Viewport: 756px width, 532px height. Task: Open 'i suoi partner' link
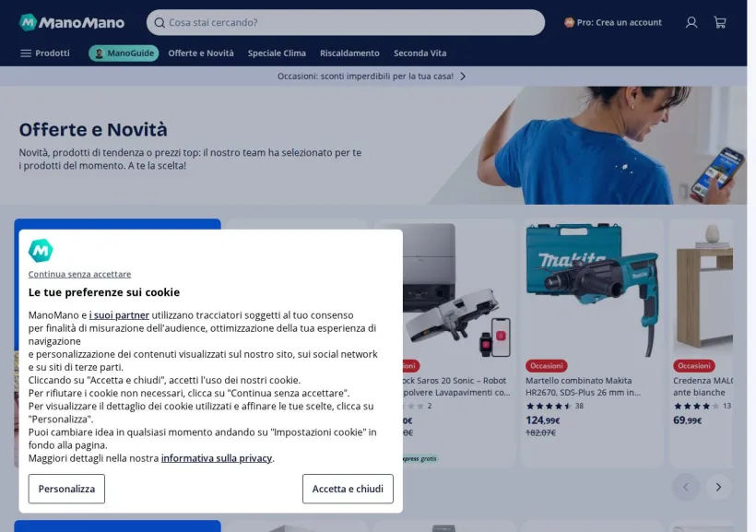(119, 315)
